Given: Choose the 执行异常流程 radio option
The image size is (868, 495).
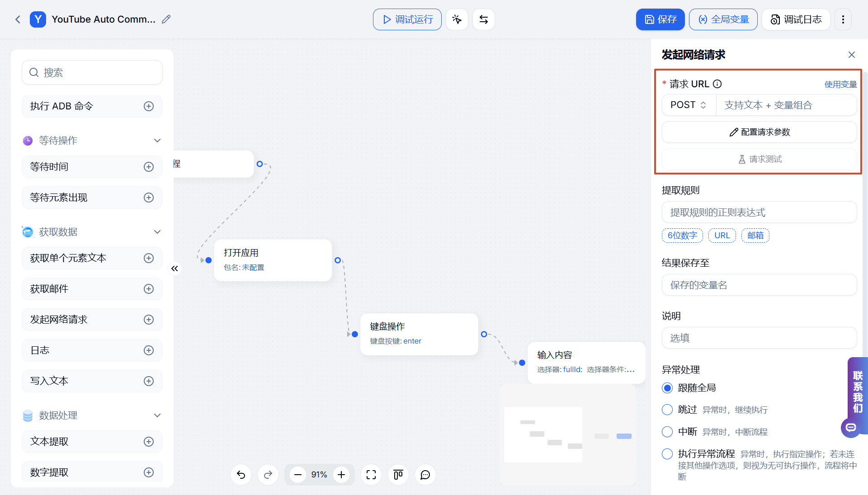Looking at the screenshot, I should click(667, 454).
